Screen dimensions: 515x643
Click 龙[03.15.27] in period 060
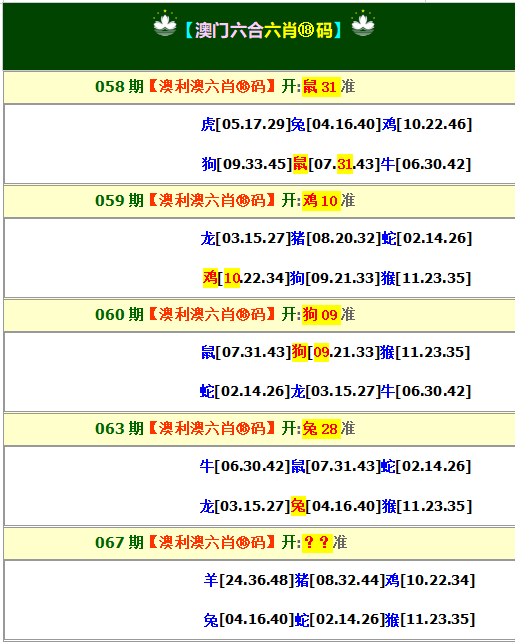335,391
